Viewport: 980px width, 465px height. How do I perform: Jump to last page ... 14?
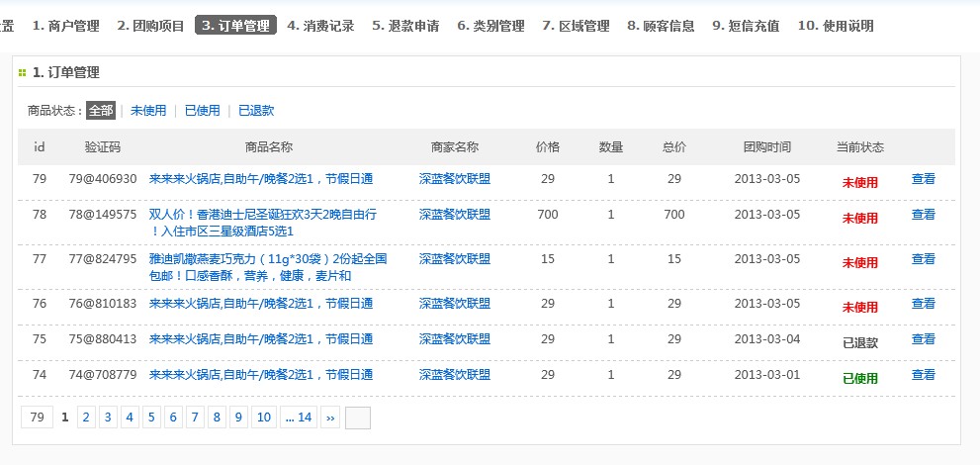299,417
